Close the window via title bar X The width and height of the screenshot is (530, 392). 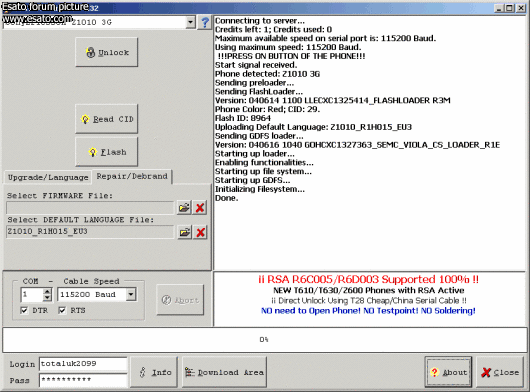pos(521,8)
